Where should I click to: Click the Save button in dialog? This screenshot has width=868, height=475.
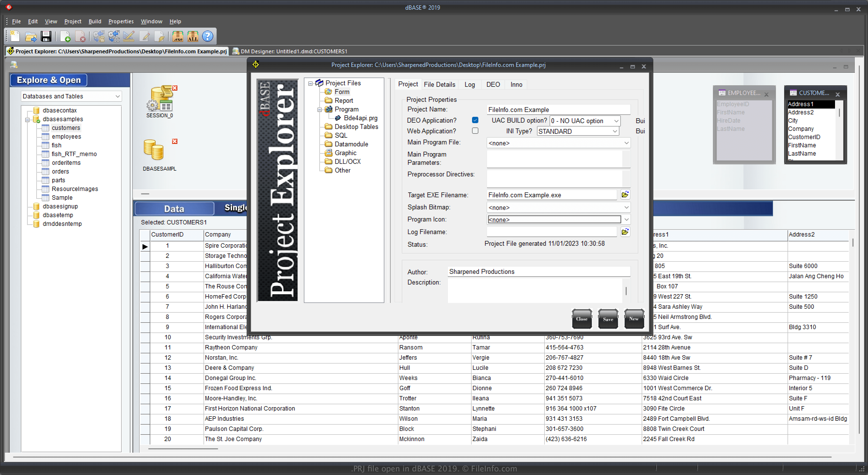[x=608, y=318]
